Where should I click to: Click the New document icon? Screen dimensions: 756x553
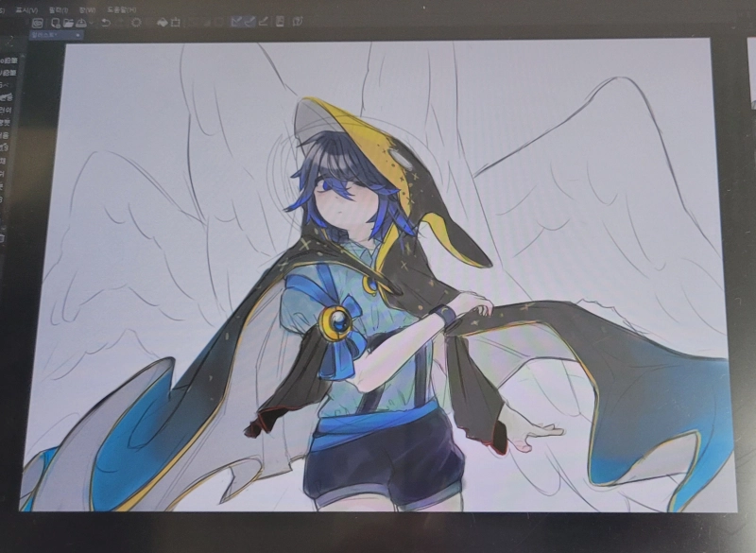[56, 22]
